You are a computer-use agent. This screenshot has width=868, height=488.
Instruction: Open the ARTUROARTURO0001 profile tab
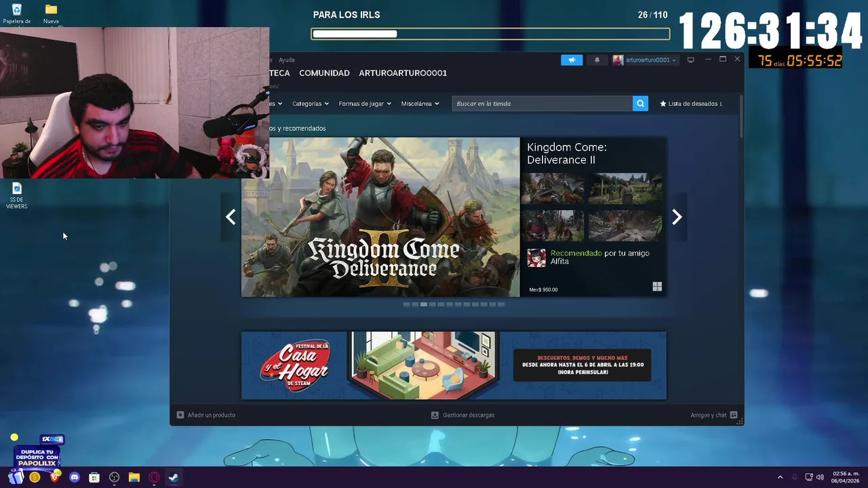pyautogui.click(x=403, y=73)
